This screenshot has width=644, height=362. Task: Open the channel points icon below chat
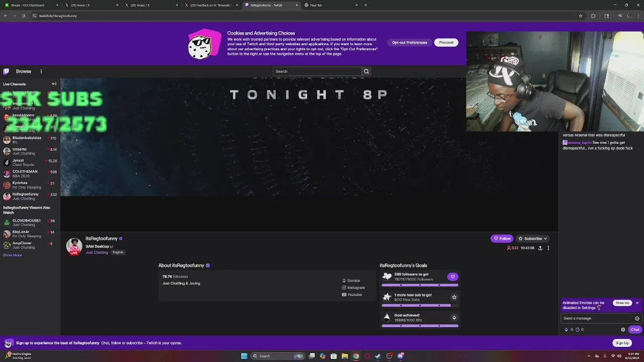578,330
